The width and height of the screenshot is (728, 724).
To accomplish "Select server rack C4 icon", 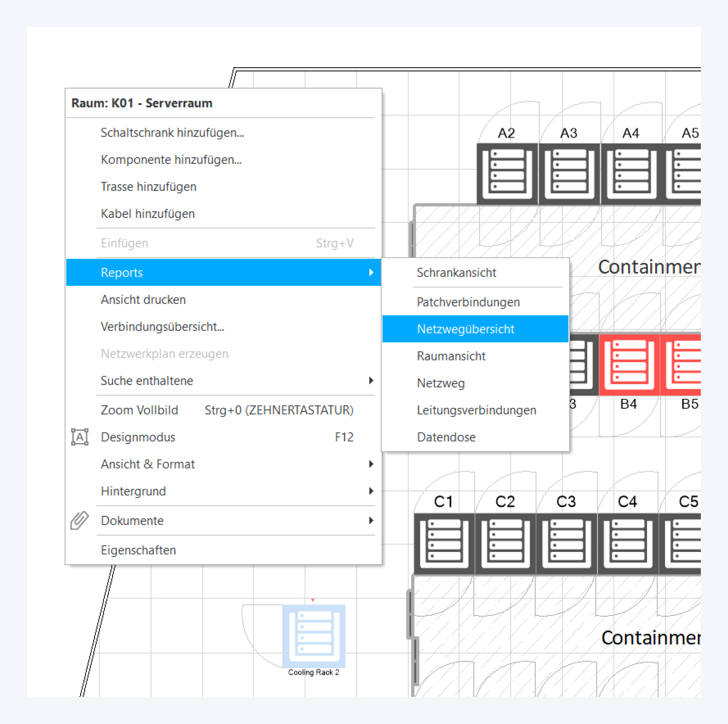I will (x=628, y=543).
